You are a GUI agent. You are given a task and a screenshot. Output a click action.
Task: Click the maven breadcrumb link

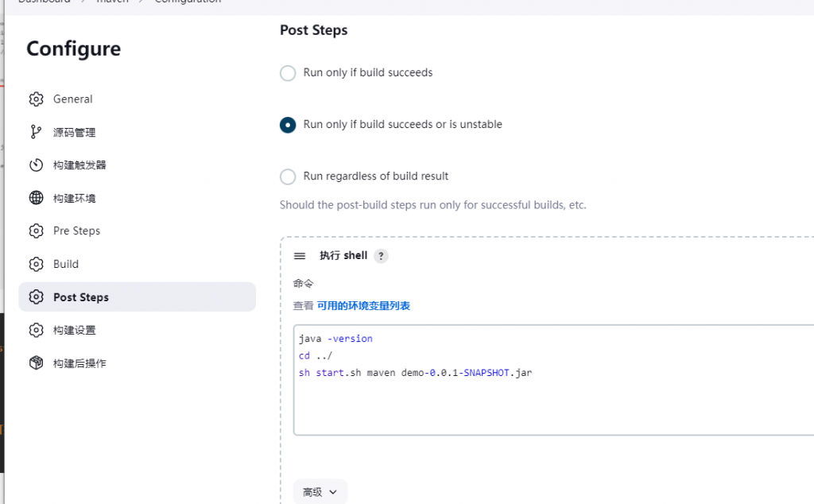point(112,2)
